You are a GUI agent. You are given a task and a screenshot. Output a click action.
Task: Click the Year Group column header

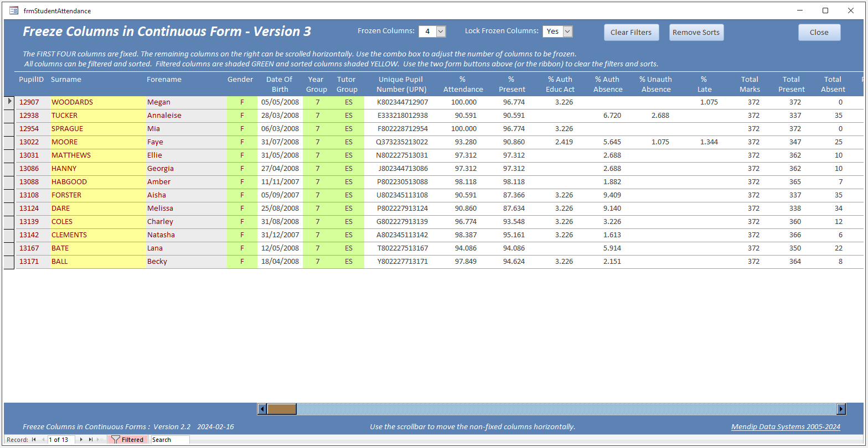(x=317, y=84)
